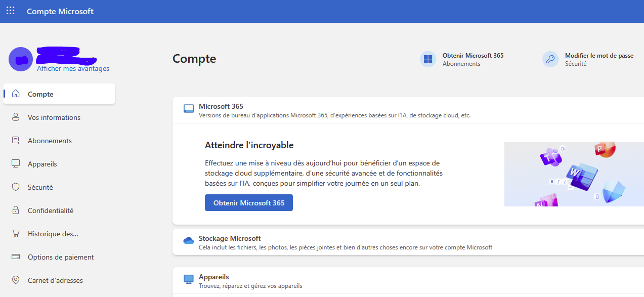Viewport: 644px width, 297px height.
Task: Select Options de paiement menu item
Action: 61,257
